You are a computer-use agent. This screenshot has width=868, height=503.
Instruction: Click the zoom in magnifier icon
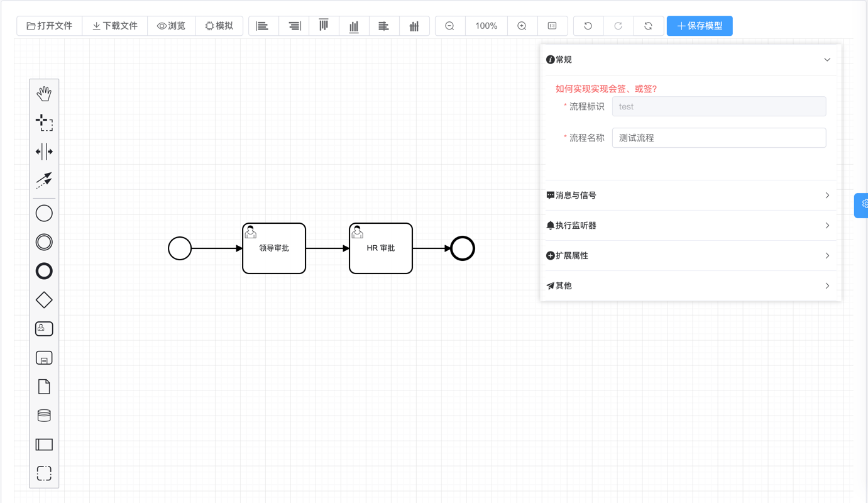point(522,25)
